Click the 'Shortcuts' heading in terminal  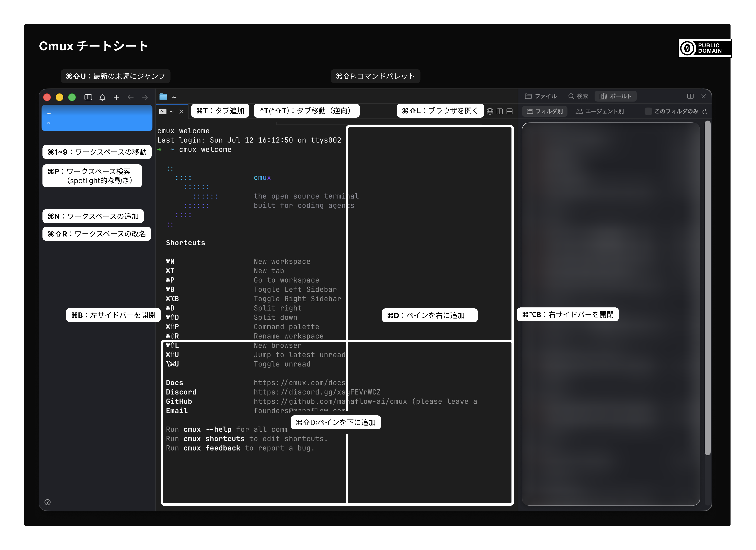(185, 243)
